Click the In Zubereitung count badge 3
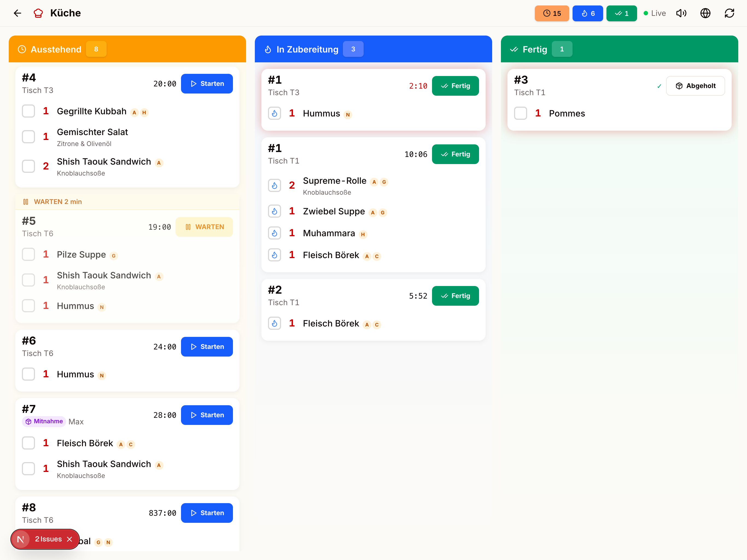This screenshot has height=560, width=747. pyautogui.click(x=353, y=49)
